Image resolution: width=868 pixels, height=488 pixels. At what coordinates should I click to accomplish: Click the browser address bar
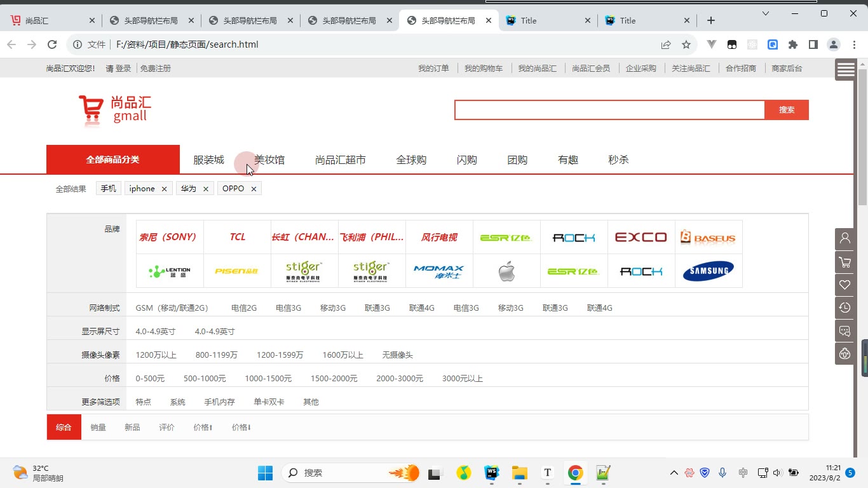[x=381, y=44]
